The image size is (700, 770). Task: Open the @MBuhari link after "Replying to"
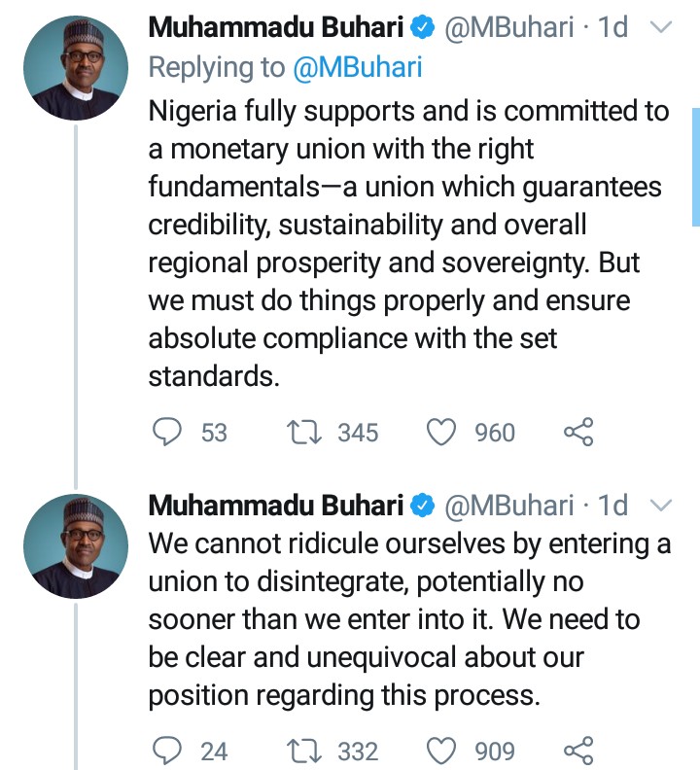(354, 68)
